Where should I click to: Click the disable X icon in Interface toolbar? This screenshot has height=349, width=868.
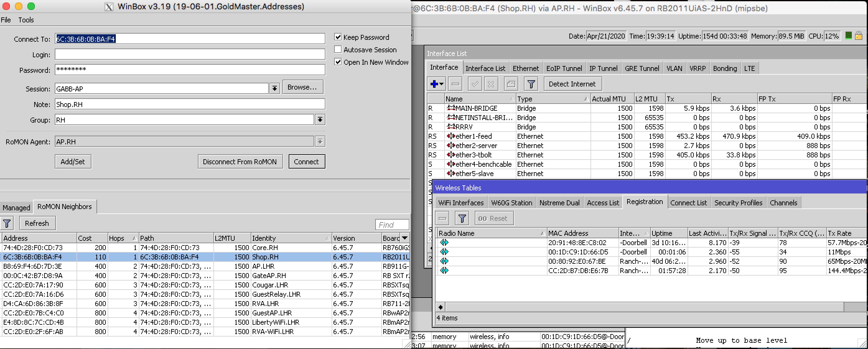pyautogui.click(x=491, y=84)
